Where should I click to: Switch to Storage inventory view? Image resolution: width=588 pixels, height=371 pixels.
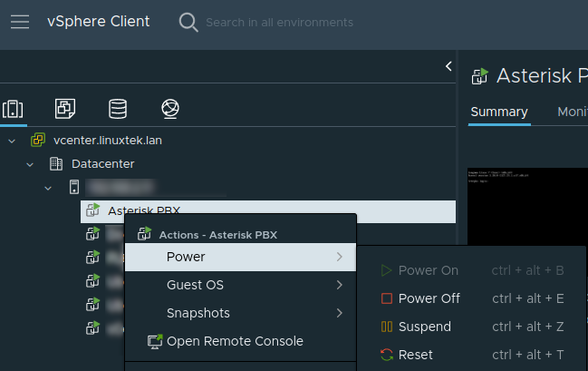click(x=118, y=109)
